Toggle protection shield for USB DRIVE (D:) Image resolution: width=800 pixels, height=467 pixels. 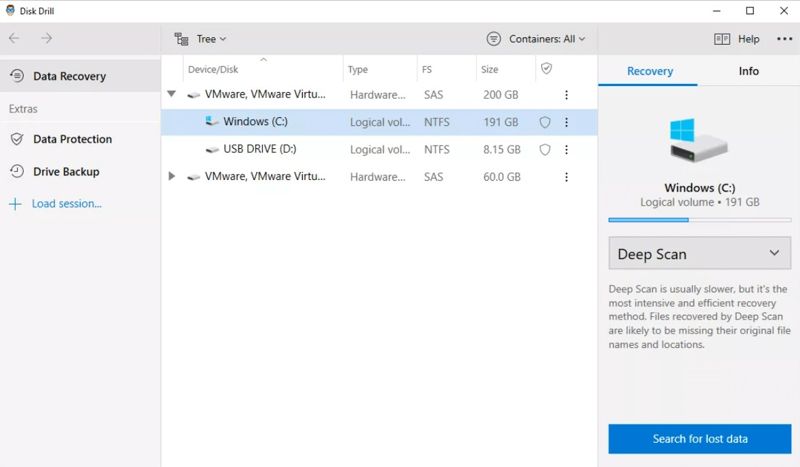545,150
